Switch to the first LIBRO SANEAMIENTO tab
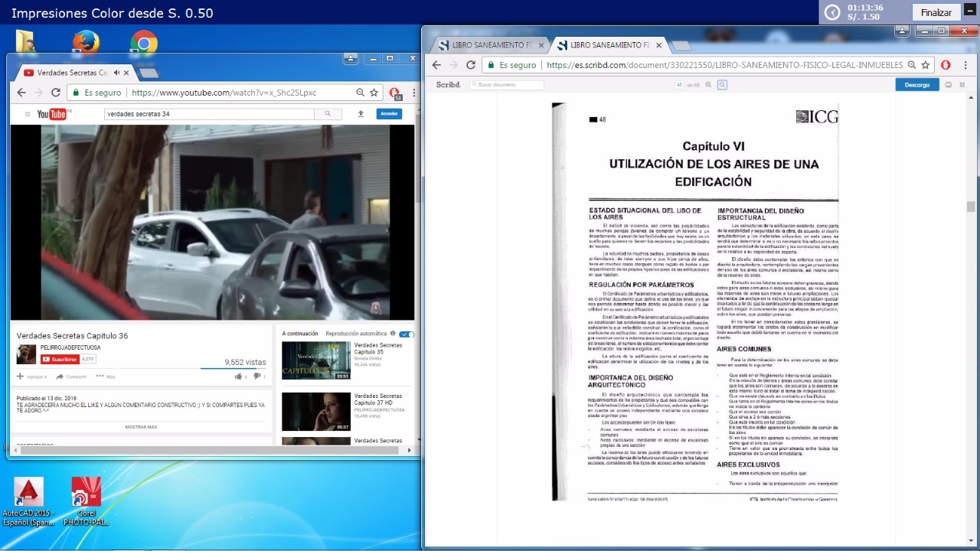980x551 pixels. [x=485, y=45]
